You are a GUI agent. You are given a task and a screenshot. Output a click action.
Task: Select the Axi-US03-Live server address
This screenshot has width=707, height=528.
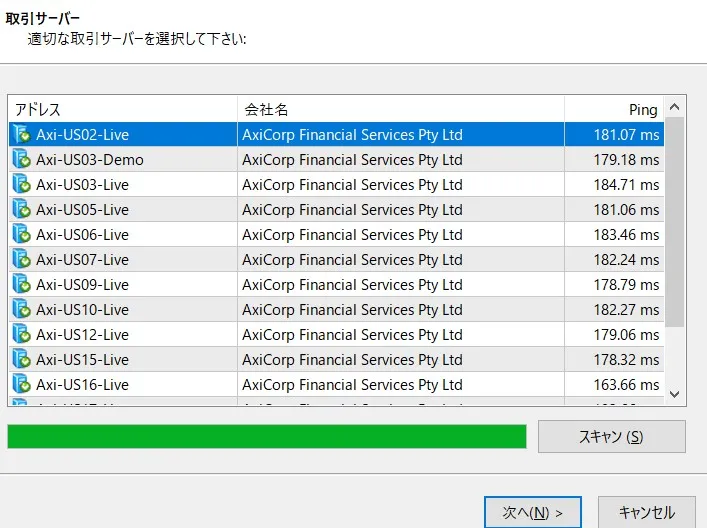pyautogui.click(x=83, y=185)
